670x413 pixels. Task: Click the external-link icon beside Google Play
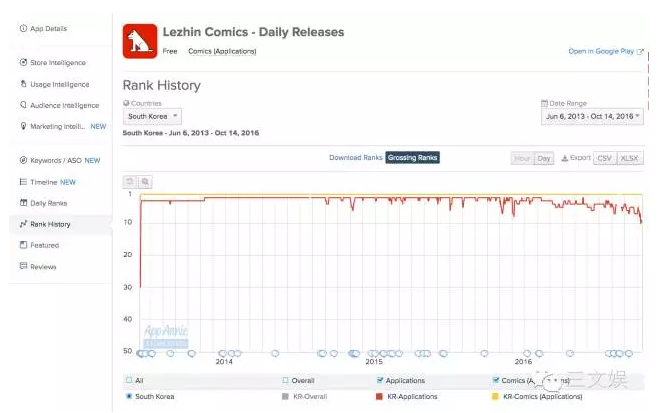point(640,52)
